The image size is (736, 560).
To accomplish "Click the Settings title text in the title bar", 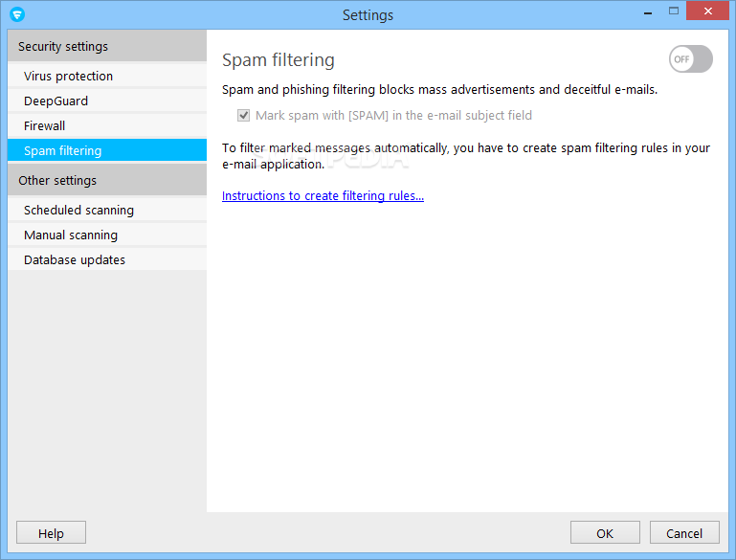I will pos(368,15).
